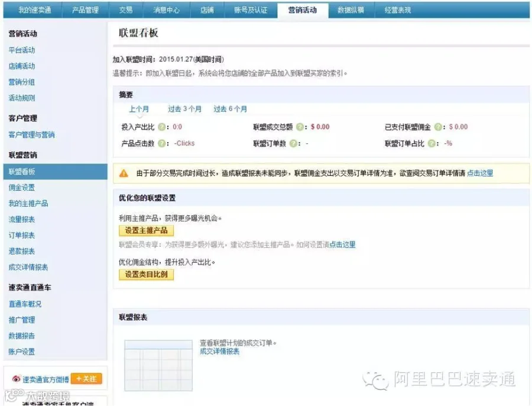
Task: Click the orange warning triangle icon
Action: (x=124, y=173)
